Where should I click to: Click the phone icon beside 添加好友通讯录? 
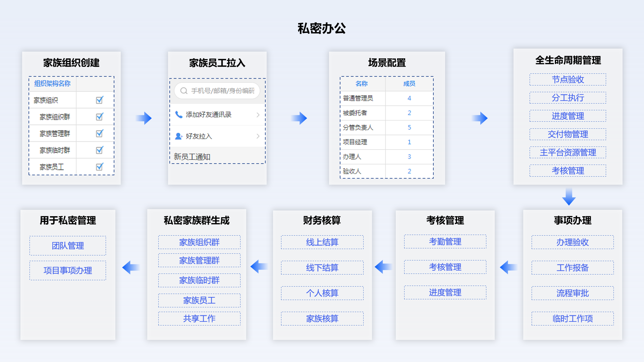(x=179, y=115)
